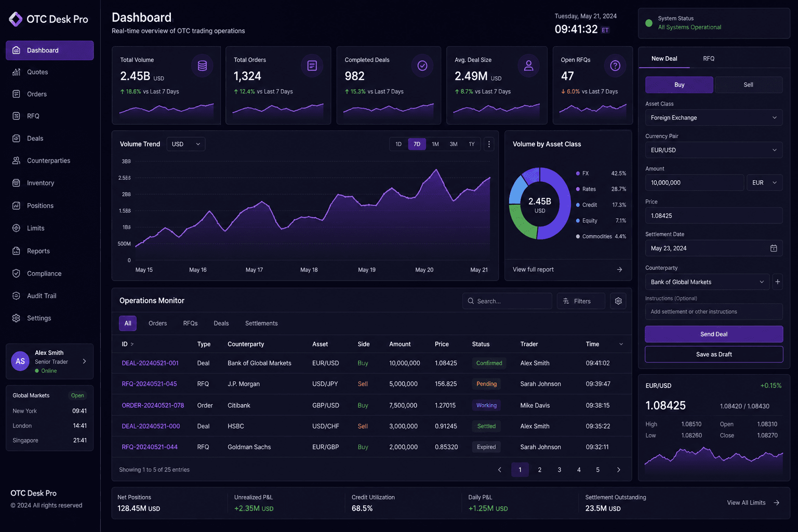
Task: Open Operations Monitor settings gear
Action: (x=618, y=301)
